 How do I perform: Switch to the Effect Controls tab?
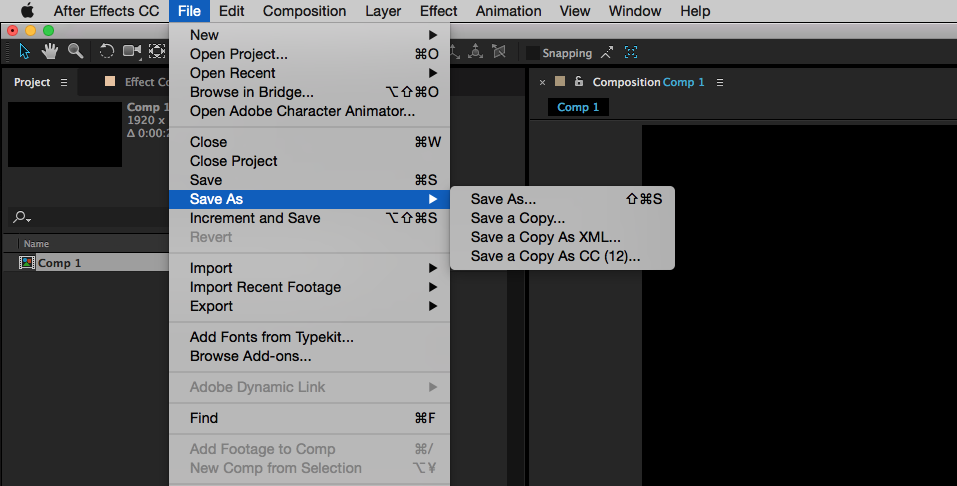pyautogui.click(x=146, y=82)
